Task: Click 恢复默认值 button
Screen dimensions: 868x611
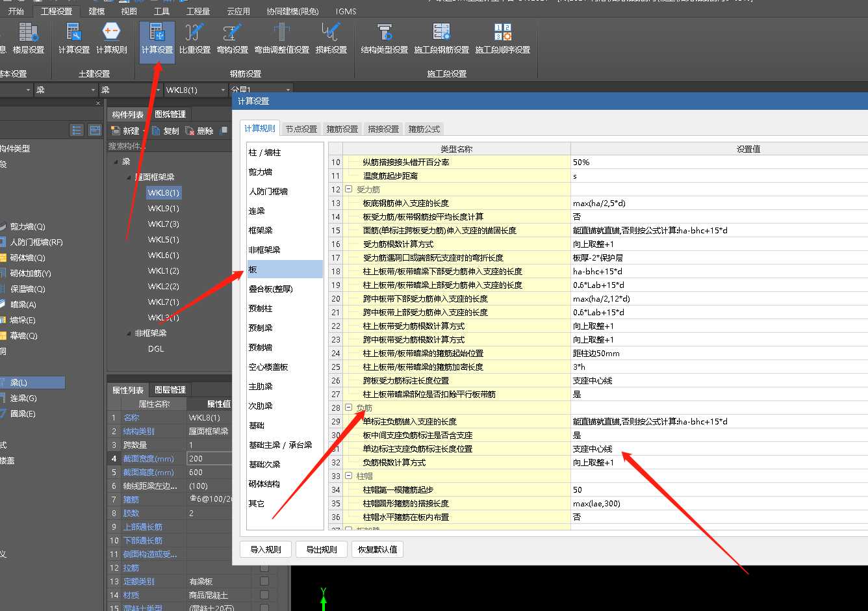Action: [x=377, y=549]
